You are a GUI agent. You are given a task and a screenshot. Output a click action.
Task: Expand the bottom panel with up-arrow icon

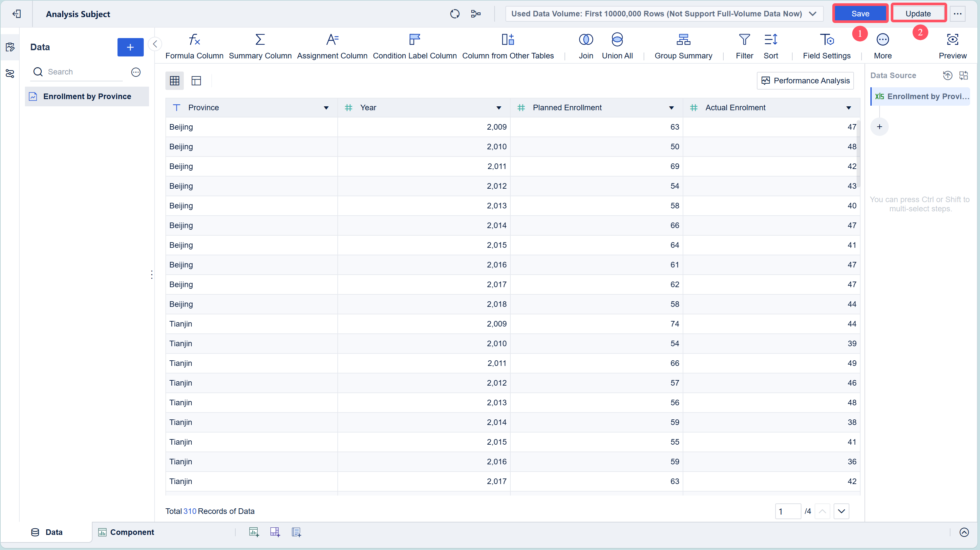click(964, 532)
